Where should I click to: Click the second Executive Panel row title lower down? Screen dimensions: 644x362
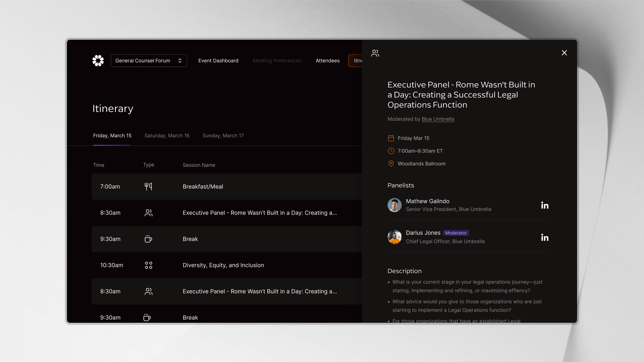pyautogui.click(x=260, y=291)
